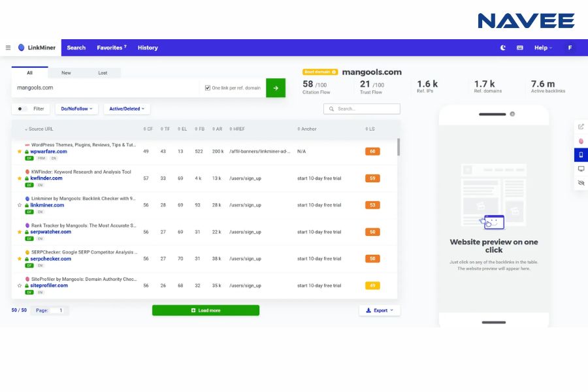The height and width of the screenshot is (392, 588).
Task: Sort by AR column header
Action: (217, 129)
